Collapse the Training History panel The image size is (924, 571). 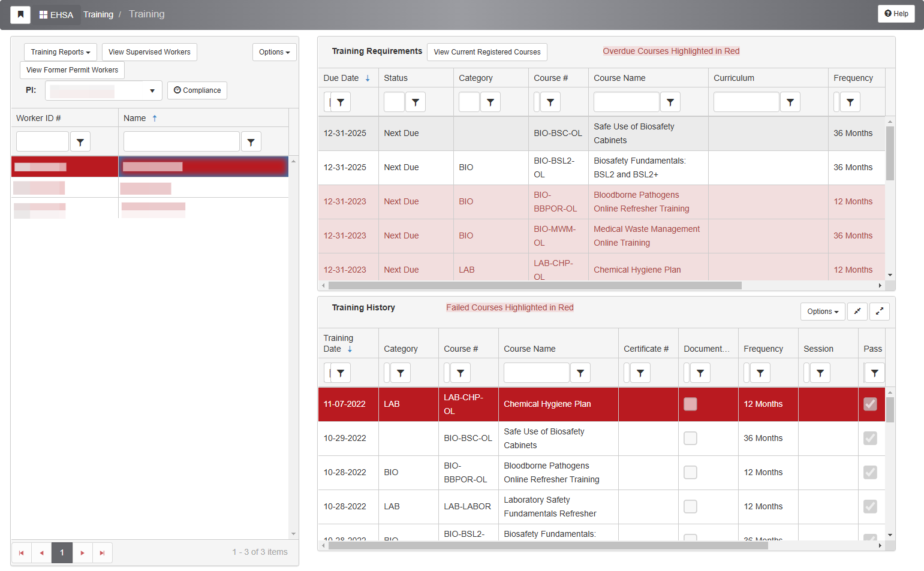tap(857, 312)
